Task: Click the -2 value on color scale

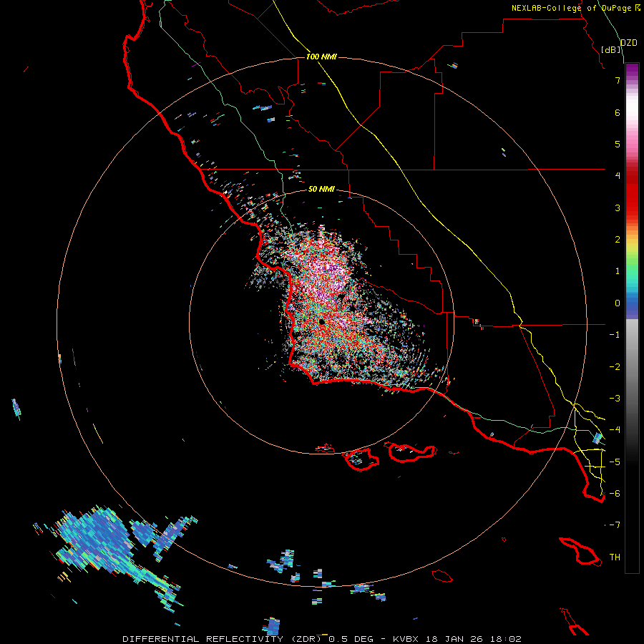Action: (x=615, y=367)
